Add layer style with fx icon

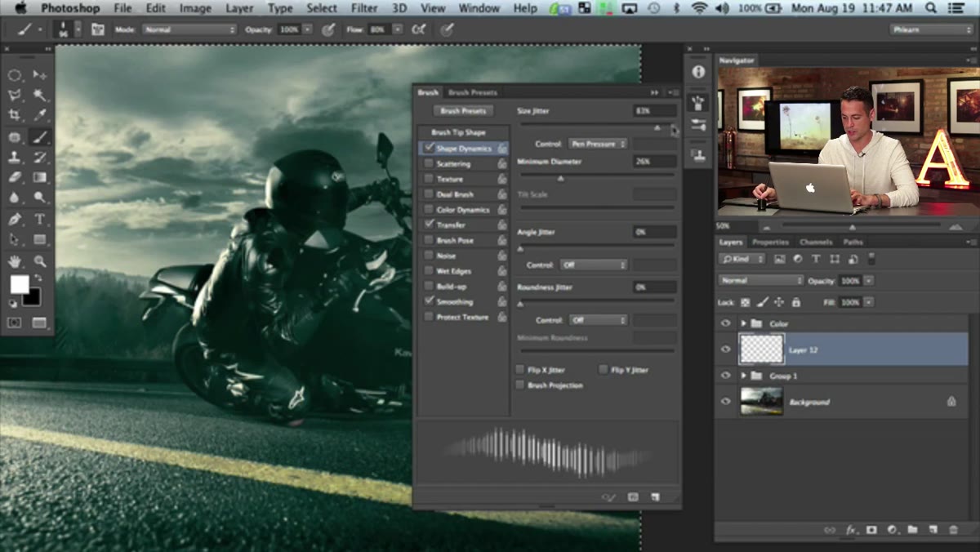851,529
